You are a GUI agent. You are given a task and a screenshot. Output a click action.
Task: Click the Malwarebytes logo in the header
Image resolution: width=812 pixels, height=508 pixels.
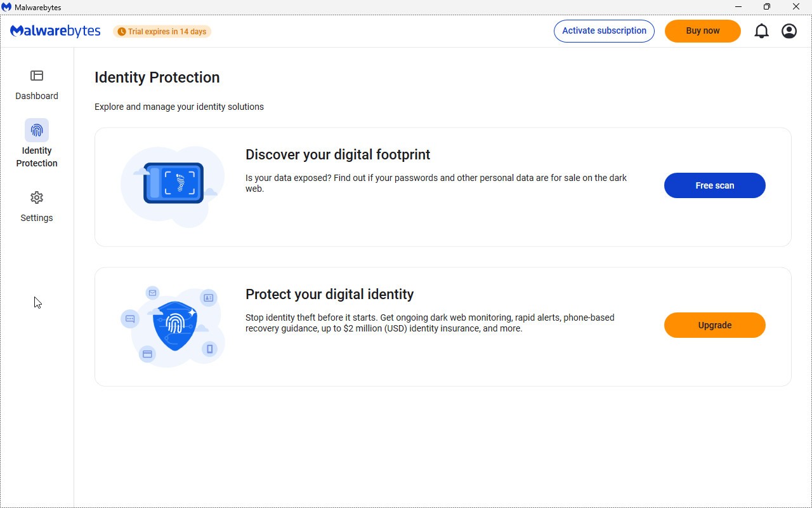pyautogui.click(x=55, y=31)
